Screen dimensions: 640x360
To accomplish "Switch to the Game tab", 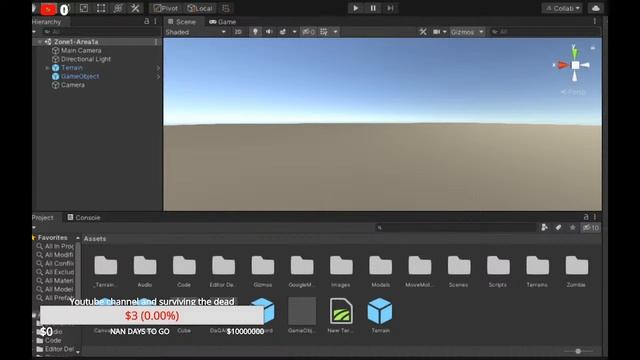I will point(222,22).
